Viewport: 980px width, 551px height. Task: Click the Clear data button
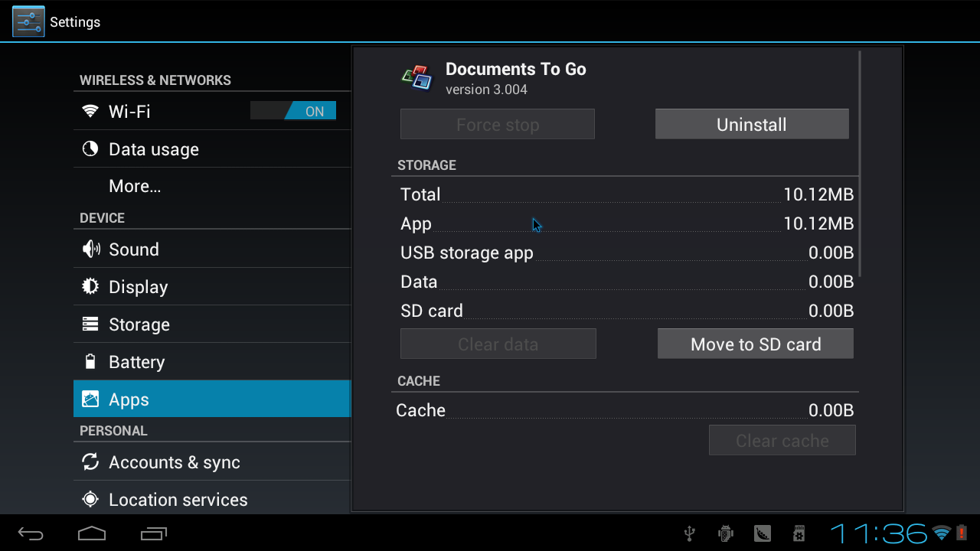(x=498, y=344)
